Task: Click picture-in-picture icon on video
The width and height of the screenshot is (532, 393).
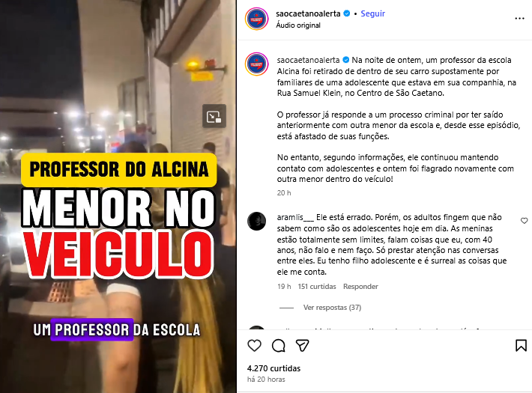Action: point(214,116)
